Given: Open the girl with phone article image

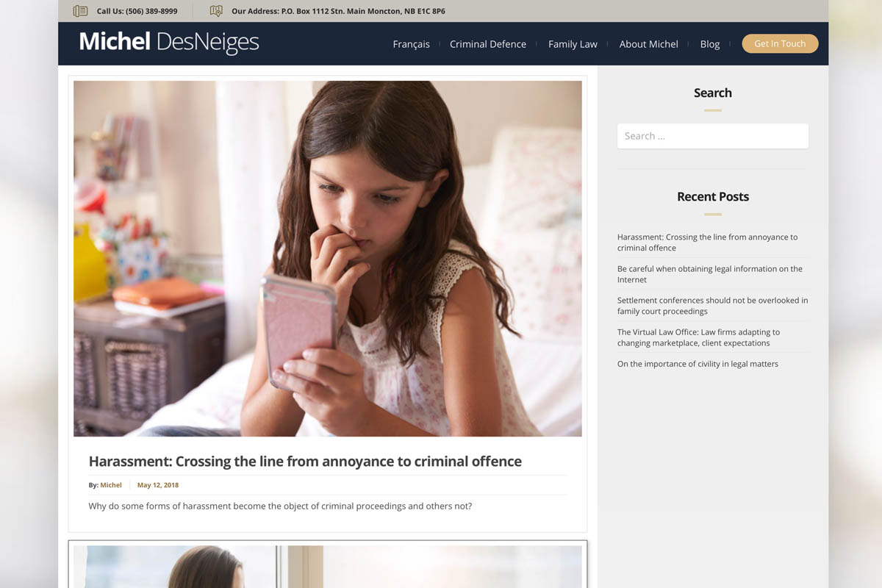Looking at the screenshot, I should 328,259.
